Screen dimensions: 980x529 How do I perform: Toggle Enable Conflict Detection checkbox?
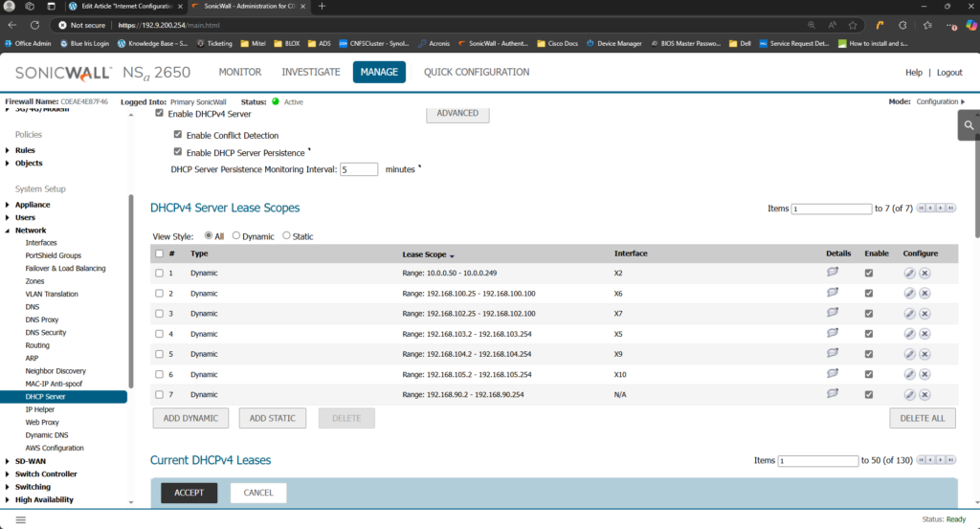point(177,135)
